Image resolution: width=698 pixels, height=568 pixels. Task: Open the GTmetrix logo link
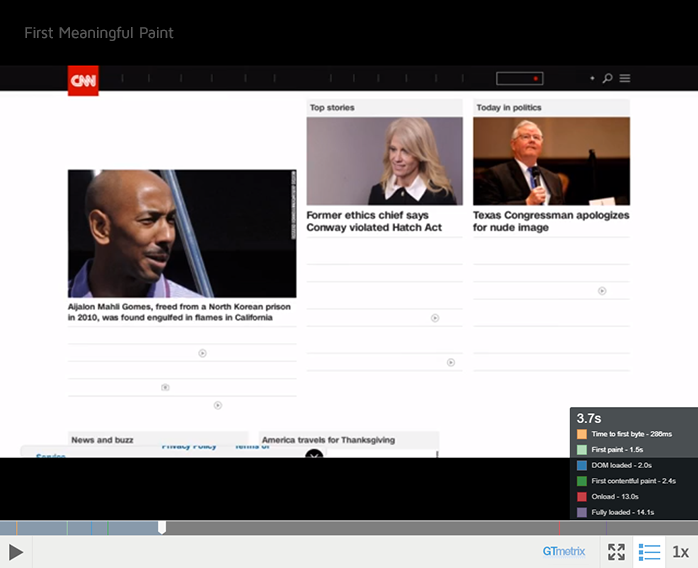pos(564,552)
